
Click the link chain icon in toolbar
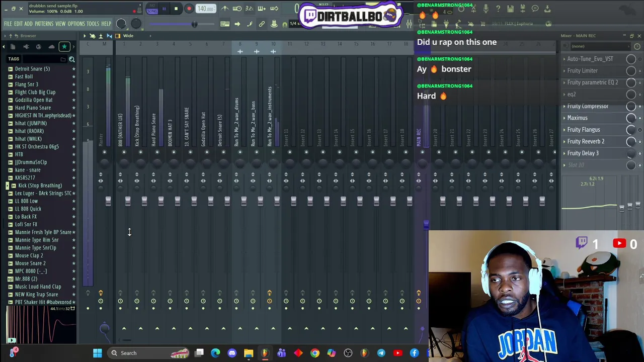(262, 24)
